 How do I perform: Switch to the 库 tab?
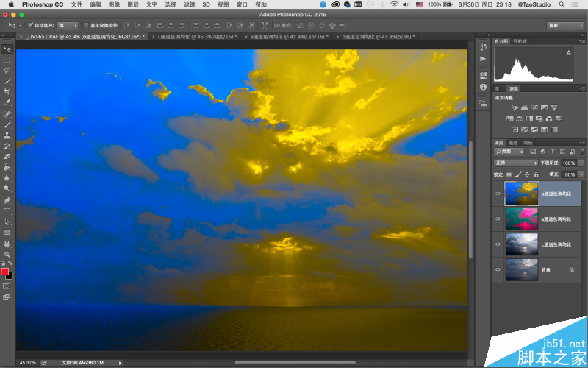pos(497,89)
